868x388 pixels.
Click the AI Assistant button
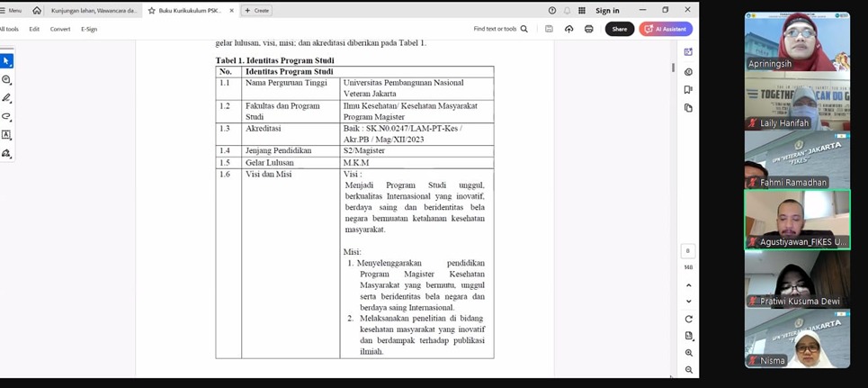(666, 29)
